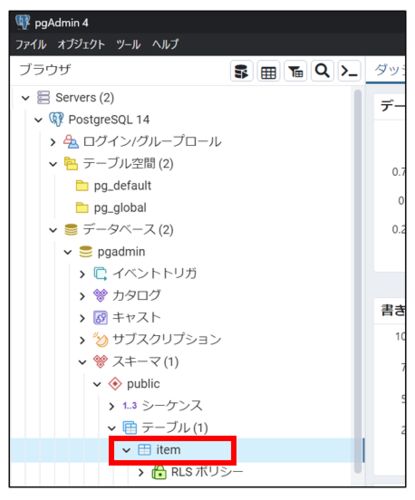Click the PostgreSQL 14 elephant server icon
The width and height of the screenshot is (415, 500).
tap(56, 119)
